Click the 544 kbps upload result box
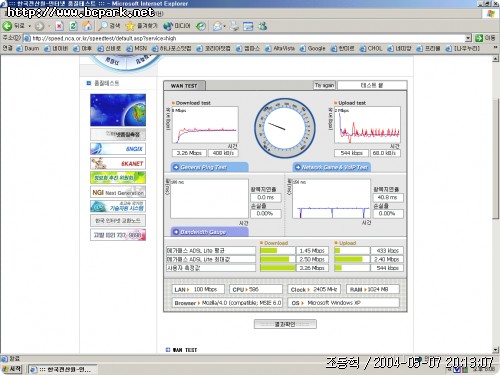The image size is (500, 375). pos(351,153)
